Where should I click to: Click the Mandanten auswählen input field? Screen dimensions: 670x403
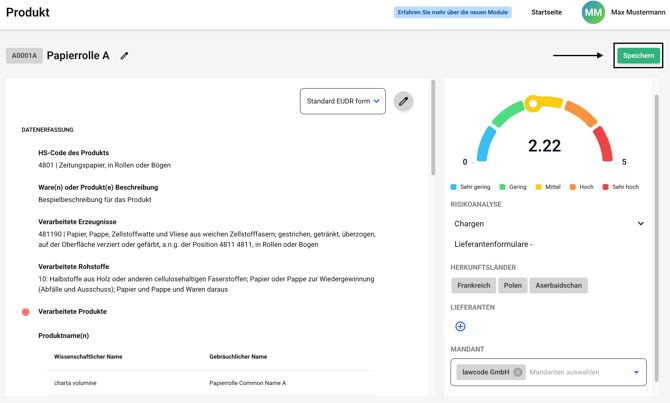click(577, 372)
